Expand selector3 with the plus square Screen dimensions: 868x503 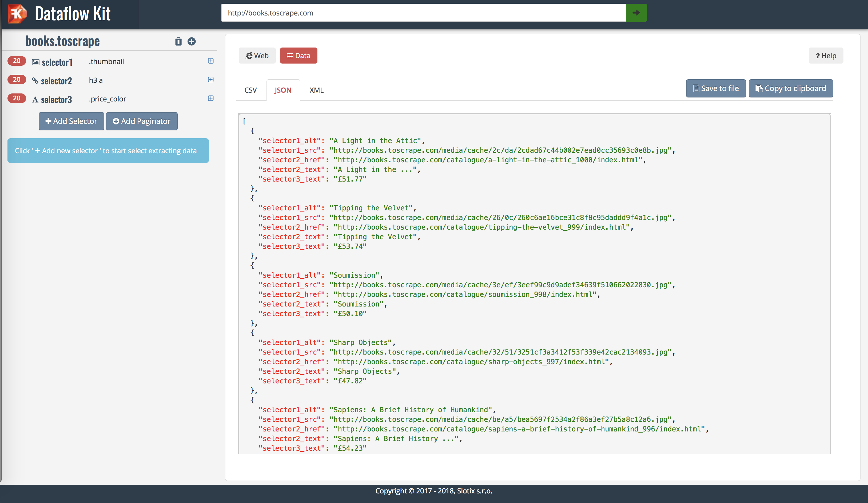(211, 98)
